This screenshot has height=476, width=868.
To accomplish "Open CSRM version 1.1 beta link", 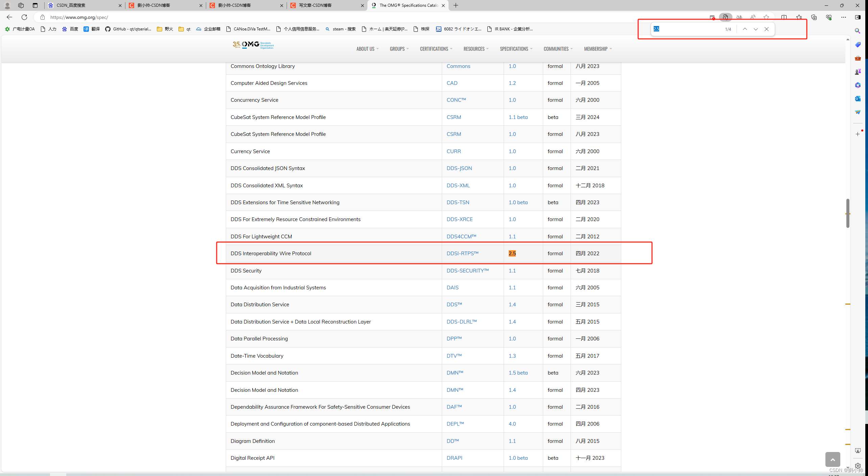I will [518, 117].
